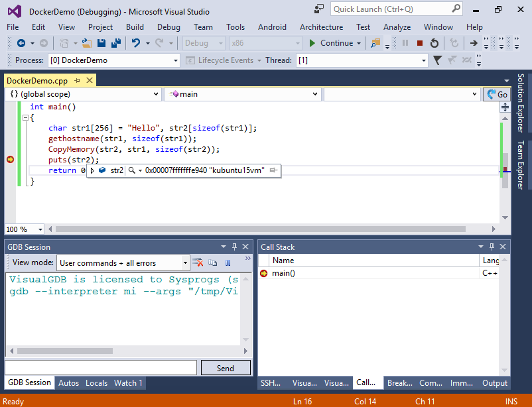Click the Open File folder icon

pos(87,43)
